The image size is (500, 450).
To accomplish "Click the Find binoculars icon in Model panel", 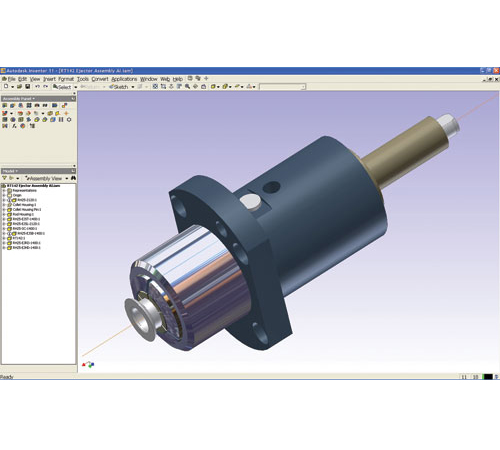I will point(73,178).
